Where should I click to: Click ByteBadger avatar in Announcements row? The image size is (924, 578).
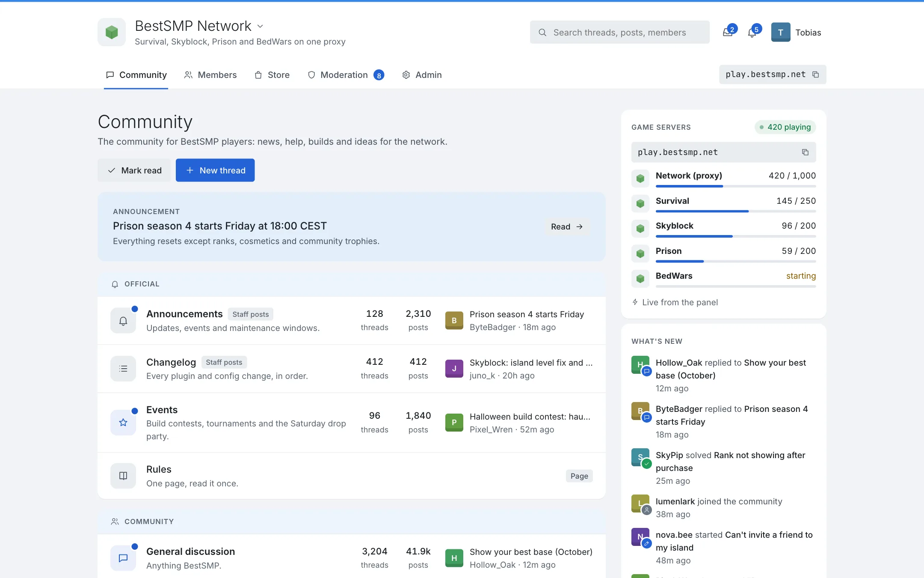(454, 320)
